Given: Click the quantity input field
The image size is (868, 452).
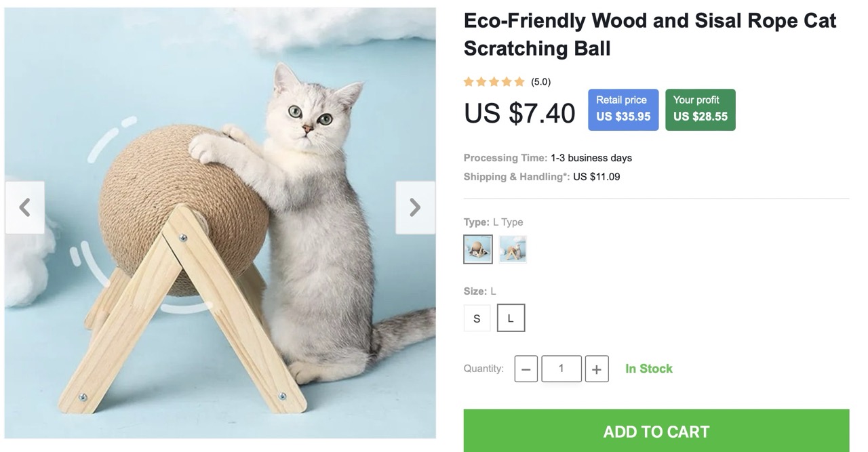Looking at the screenshot, I should point(561,369).
